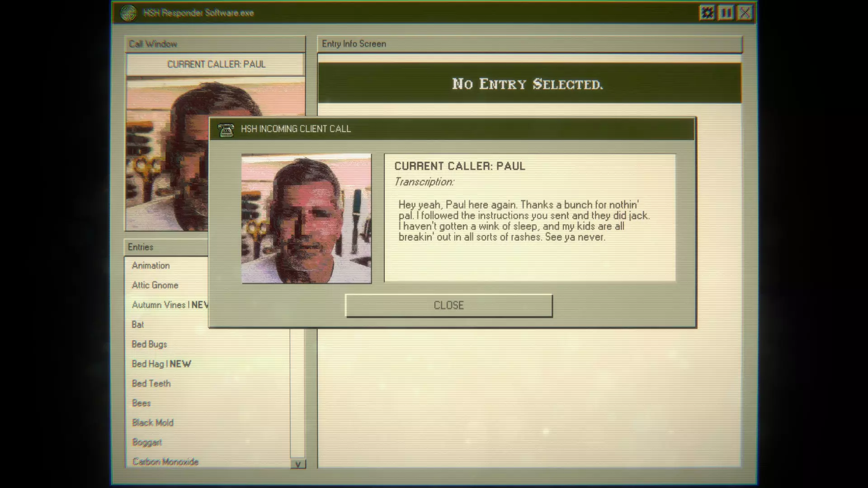
Task: Select the new Bed Hag entry
Action: (161, 364)
